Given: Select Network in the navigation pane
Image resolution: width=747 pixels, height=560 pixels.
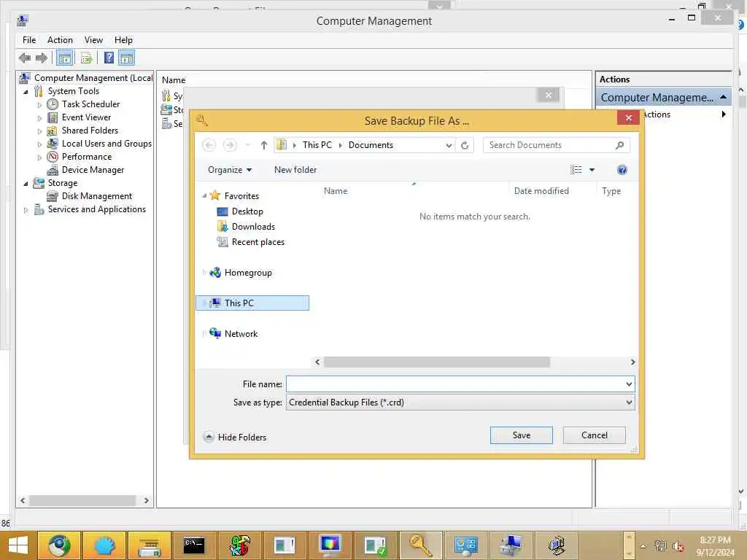Looking at the screenshot, I should coord(241,334).
